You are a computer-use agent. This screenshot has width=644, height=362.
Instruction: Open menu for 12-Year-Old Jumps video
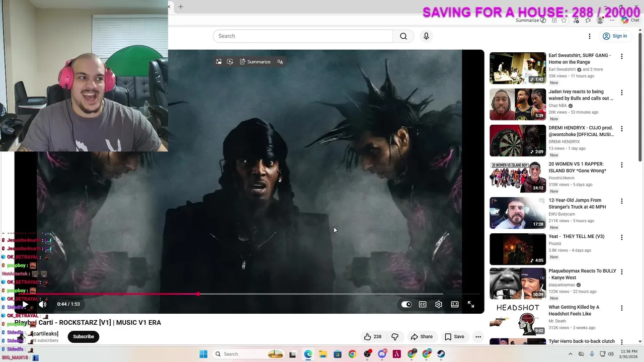(x=622, y=201)
